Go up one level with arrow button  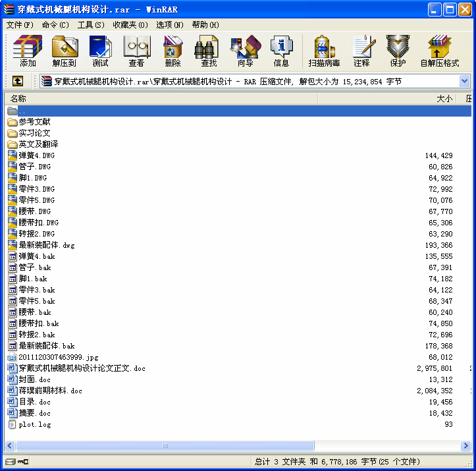18,81
